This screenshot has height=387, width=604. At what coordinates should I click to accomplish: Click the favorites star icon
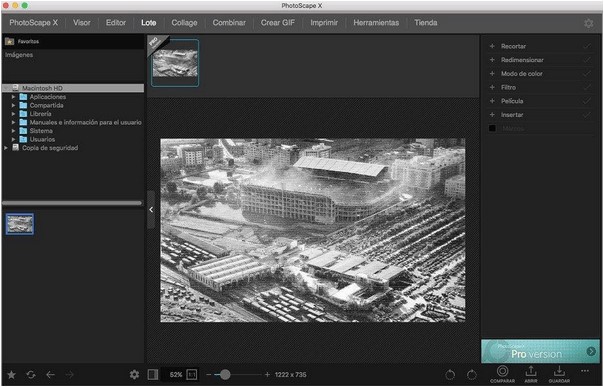coord(12,374)
